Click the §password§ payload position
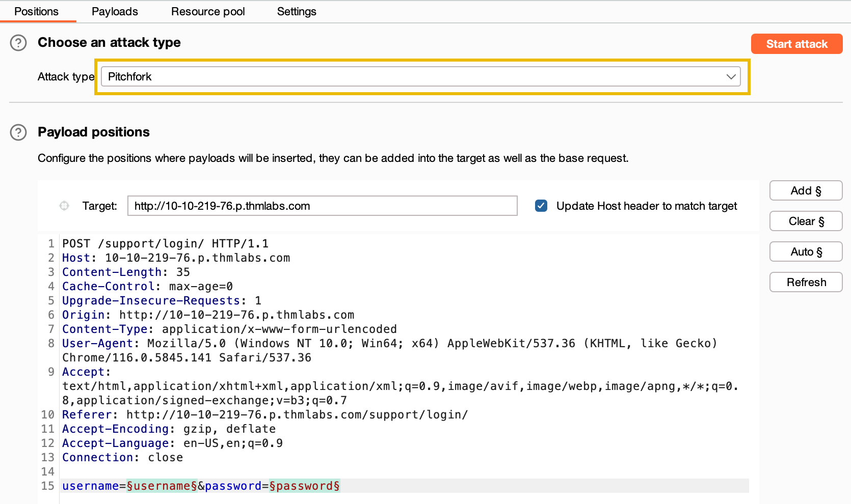This screenshot has width=851, height=504. click(x=305, y=486)
